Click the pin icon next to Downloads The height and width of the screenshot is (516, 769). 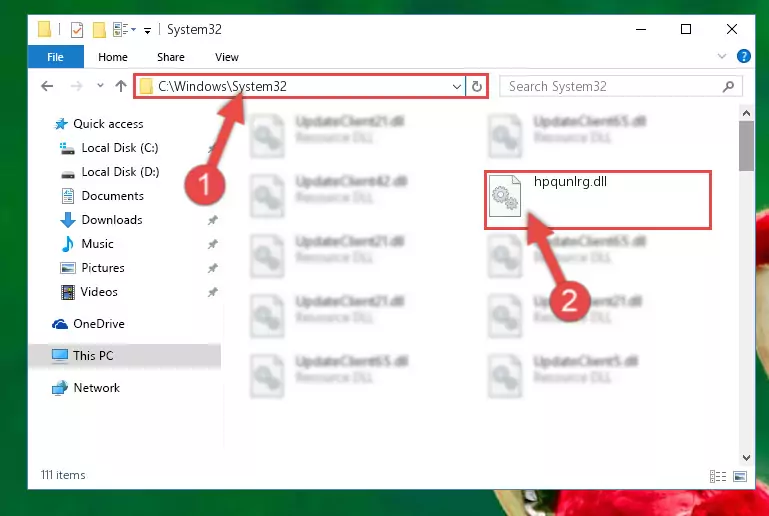[212, 220]
